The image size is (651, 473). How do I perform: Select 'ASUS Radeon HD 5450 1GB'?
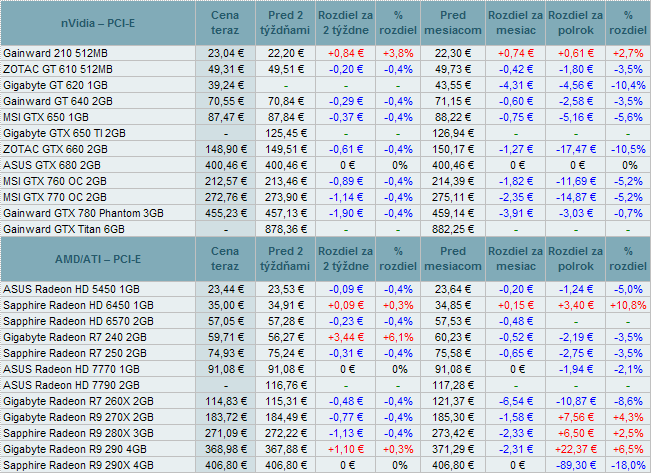71,289
